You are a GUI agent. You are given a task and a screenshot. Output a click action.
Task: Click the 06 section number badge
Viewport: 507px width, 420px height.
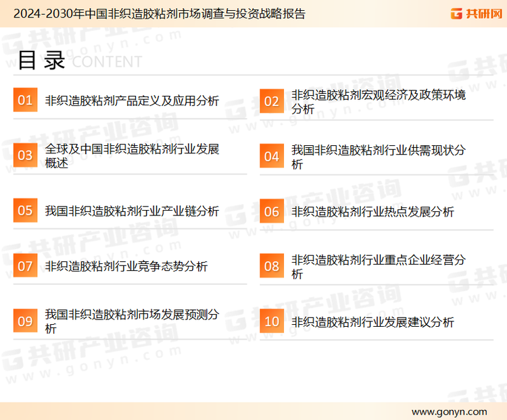[272, 211]
